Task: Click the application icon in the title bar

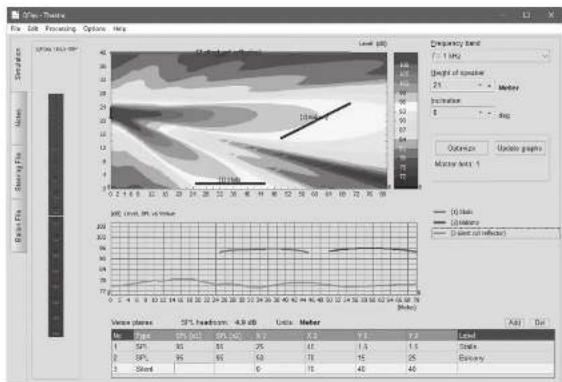Action: [15, 15]
